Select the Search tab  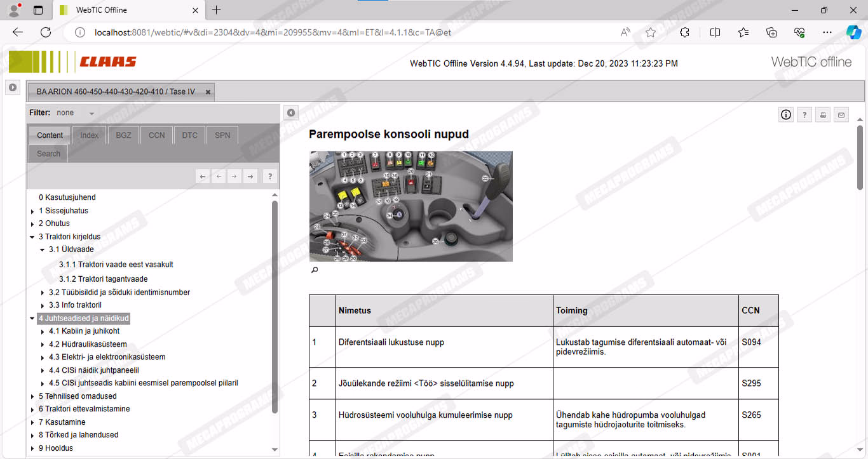coord(48,154)
